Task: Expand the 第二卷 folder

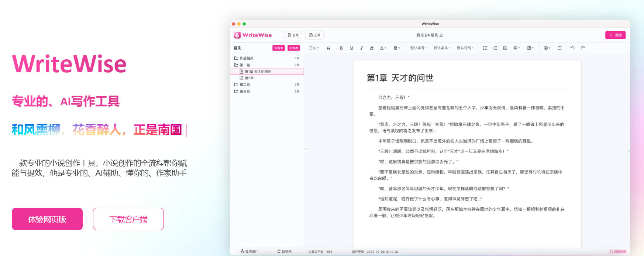Action: [266, 85]
